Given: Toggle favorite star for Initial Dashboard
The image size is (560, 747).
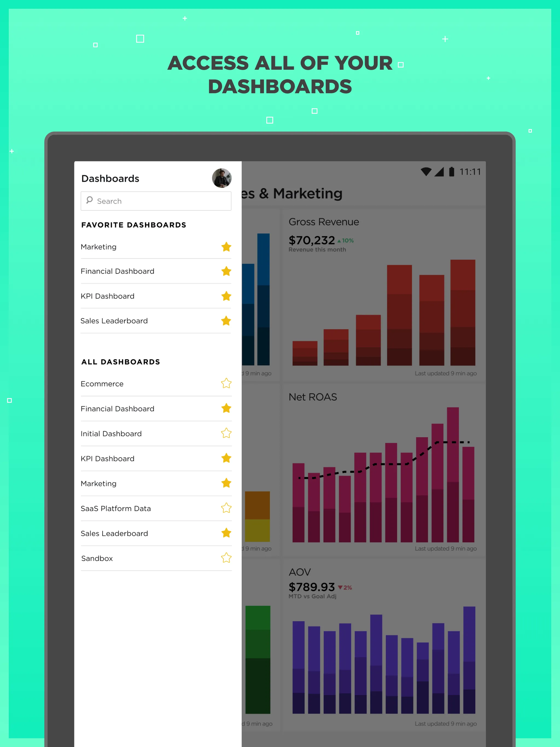Looking at the screenshot, I should tap(226, 433).
